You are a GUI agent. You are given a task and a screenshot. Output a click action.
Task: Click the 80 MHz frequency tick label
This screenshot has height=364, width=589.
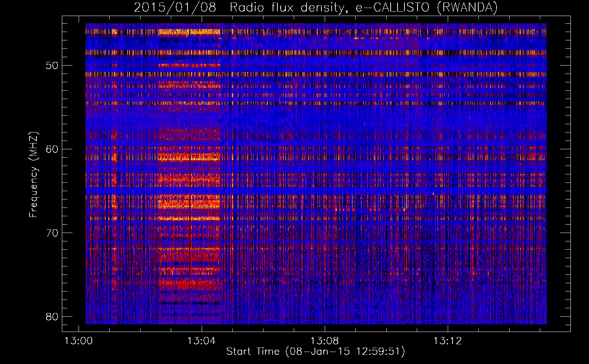pos(52,317)
